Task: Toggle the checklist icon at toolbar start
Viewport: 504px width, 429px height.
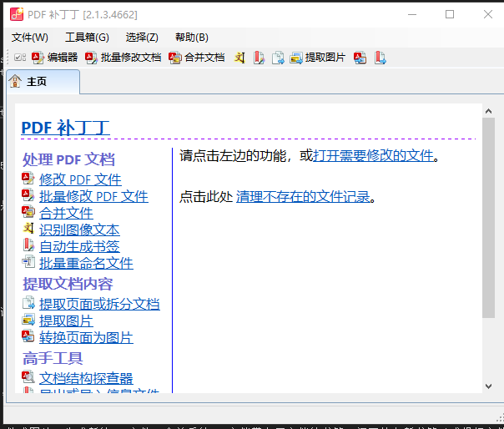Action: [x=19, y=58]
